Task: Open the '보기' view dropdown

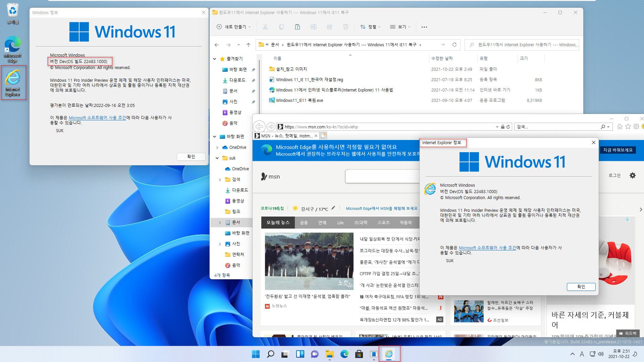Action: pos(400,27)
